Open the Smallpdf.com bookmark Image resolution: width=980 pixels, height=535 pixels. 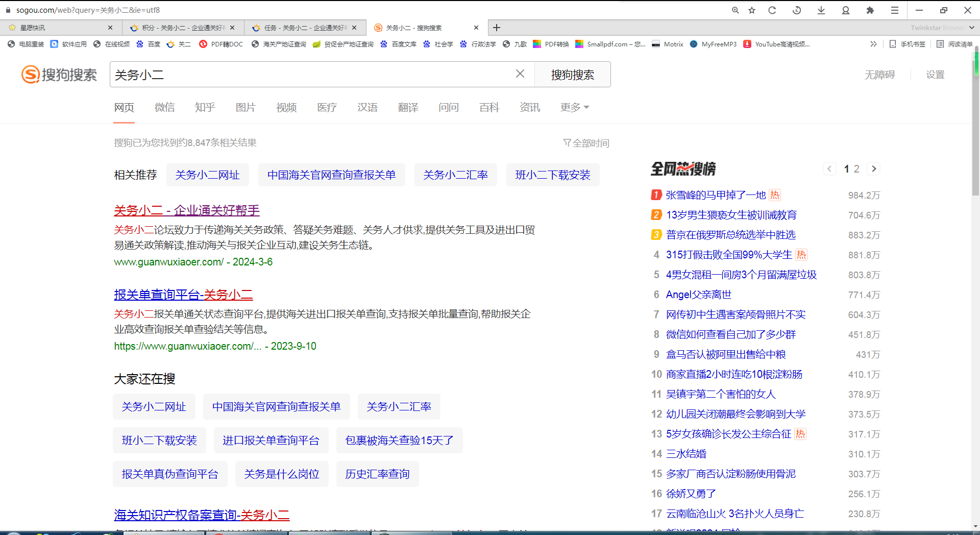[610, 44]
